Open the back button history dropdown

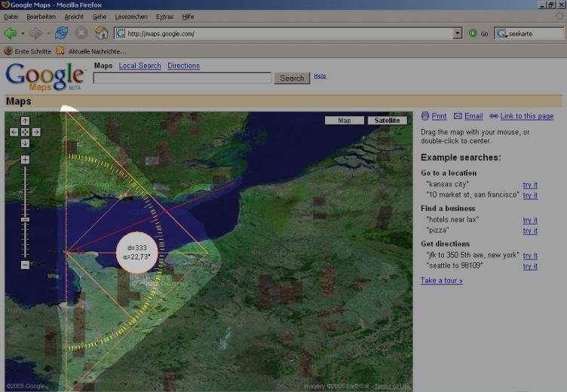point(23,34)
